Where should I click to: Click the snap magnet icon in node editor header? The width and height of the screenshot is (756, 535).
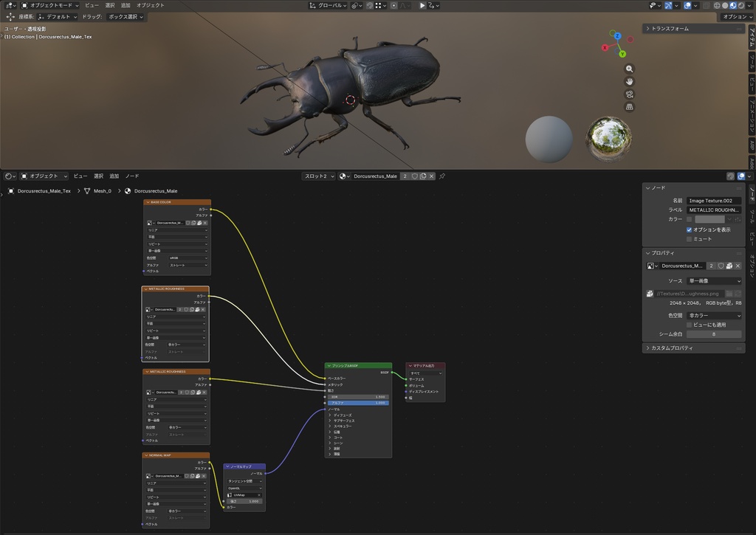[x=730, y=176]
